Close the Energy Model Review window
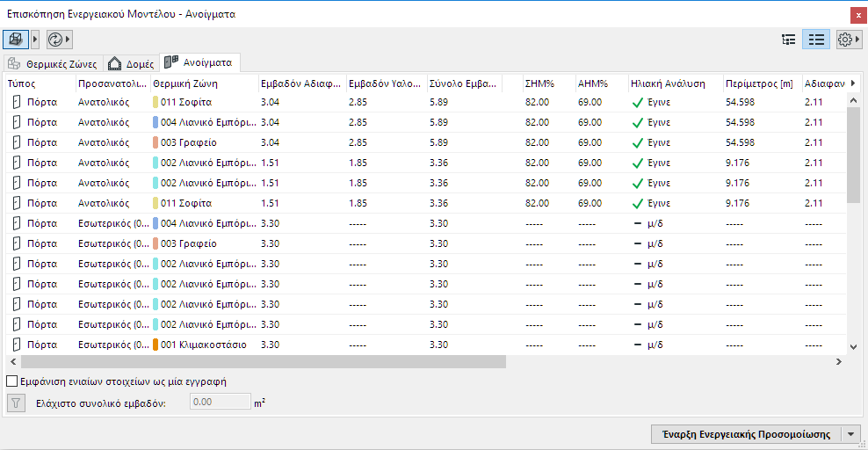 point(858,16)
